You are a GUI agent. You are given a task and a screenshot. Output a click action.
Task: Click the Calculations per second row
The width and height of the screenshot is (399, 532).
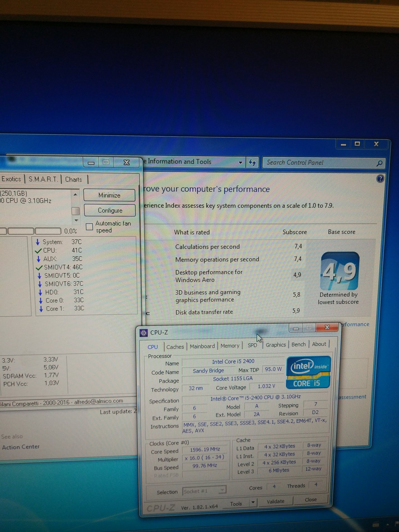(x=239, y=246)
